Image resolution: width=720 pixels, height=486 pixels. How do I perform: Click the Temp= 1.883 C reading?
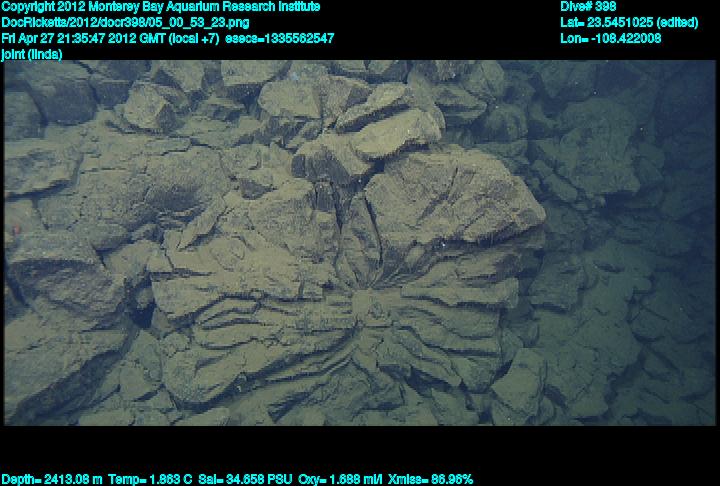point(150,480)
